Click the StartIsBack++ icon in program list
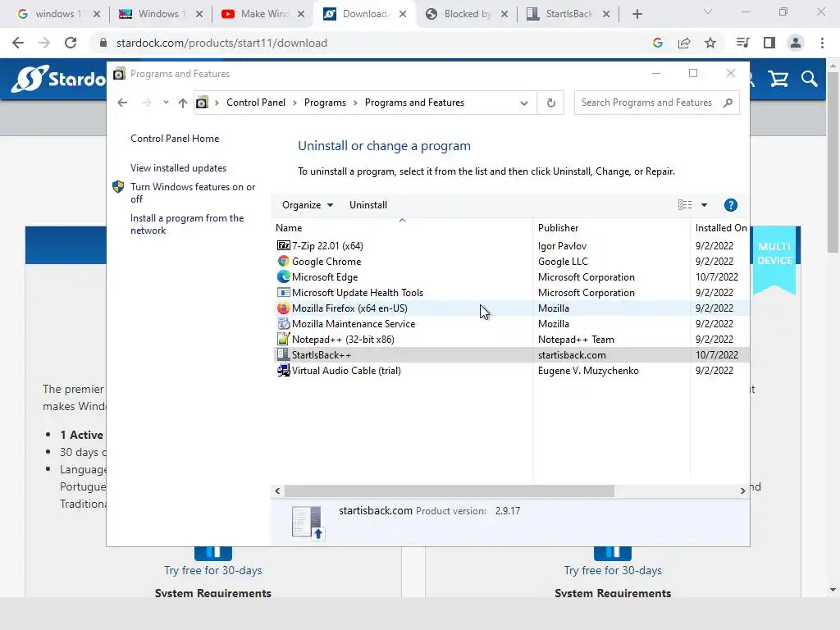The width and height of the screenshot is (840, 630). [283, 354]
